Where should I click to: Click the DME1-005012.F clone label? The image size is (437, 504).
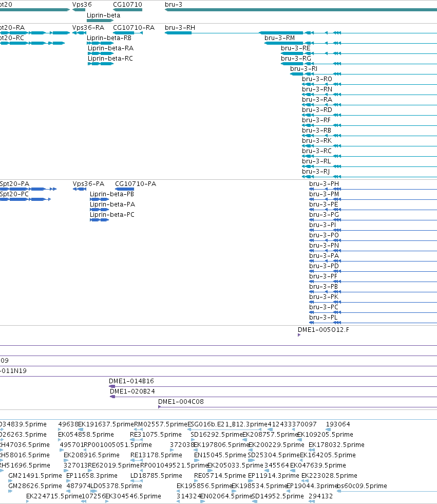click(324, 330)
